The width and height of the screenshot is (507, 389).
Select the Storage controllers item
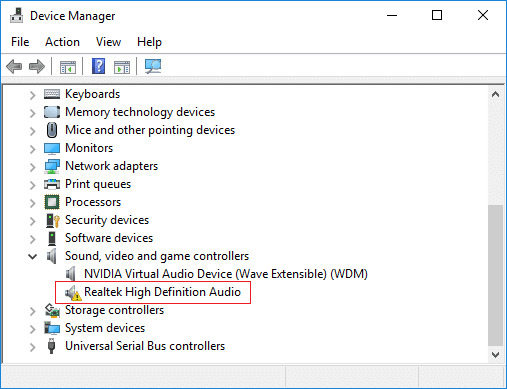tap(114, 310)
